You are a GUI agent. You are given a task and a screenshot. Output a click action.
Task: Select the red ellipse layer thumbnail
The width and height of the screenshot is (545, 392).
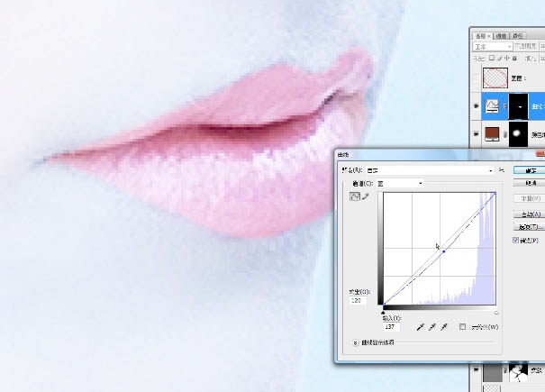point(495,77)
